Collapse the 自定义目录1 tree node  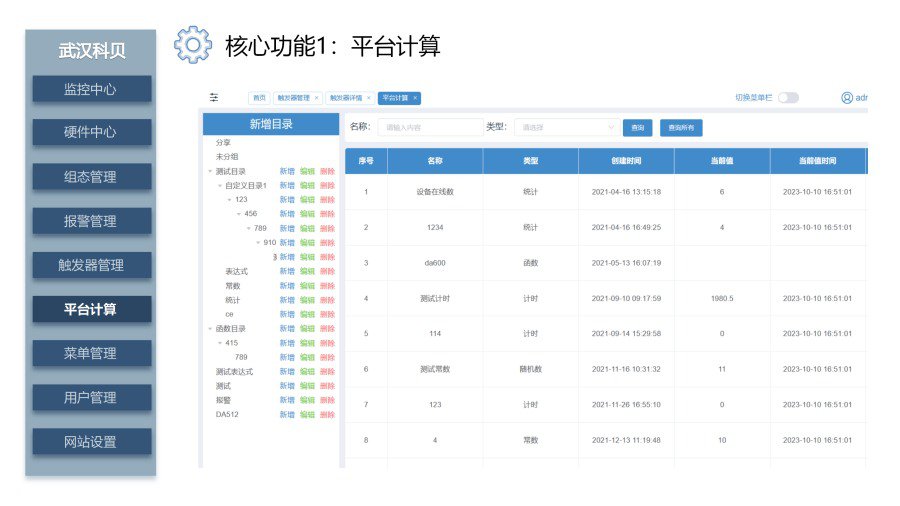coord(220,186)
